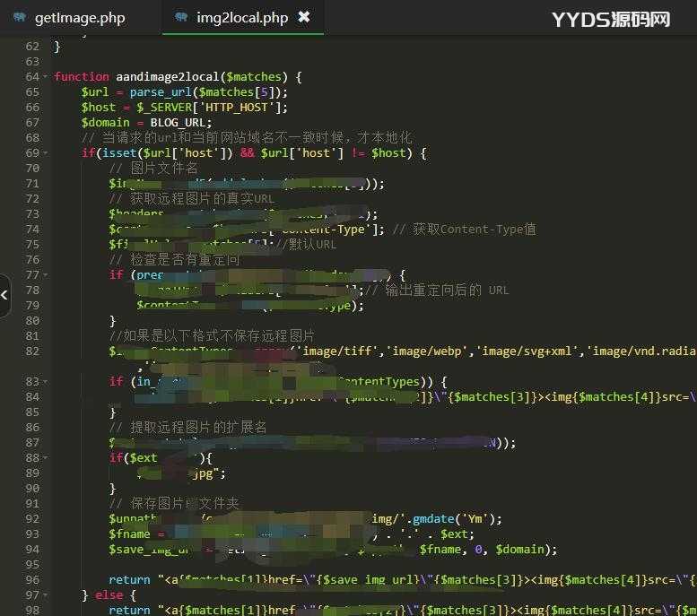The height and width of the screenshot is (616, 697).
Task: Click line number 65 in the gutter
Action: [31, 92]
